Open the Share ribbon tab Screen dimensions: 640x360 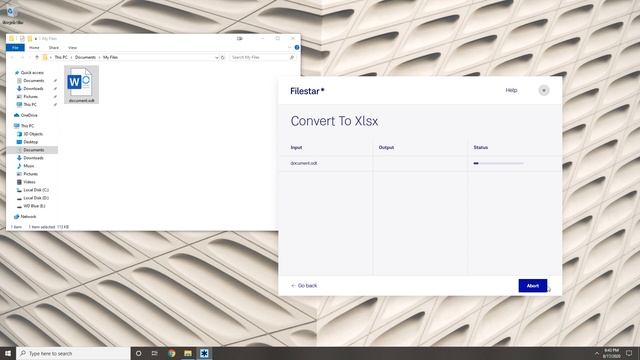tap(53, 48)
